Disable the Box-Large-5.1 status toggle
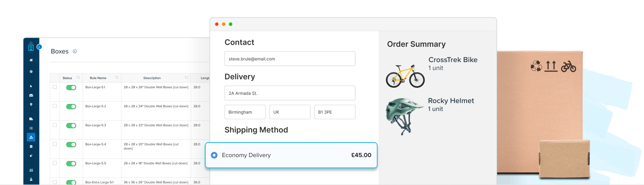Viewport: 644px width, 185px height. (71, 88)
